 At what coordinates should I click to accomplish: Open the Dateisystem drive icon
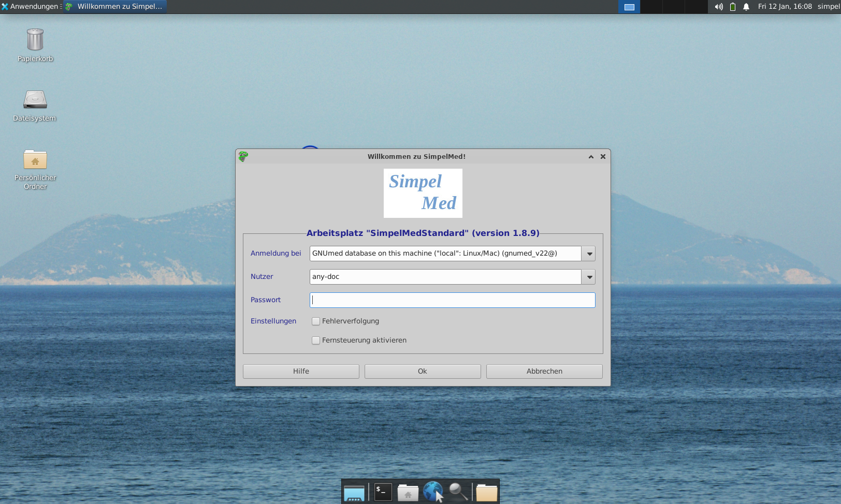[x=35, y=99]
